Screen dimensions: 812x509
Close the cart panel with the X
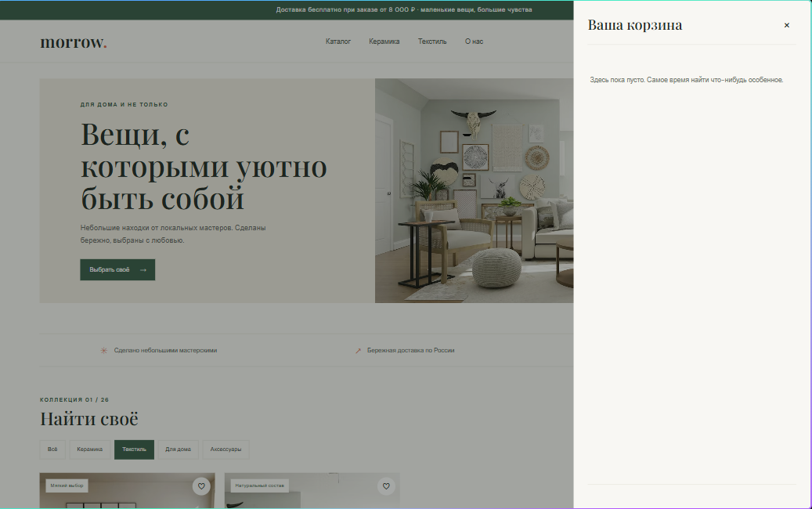pos(786,25)
